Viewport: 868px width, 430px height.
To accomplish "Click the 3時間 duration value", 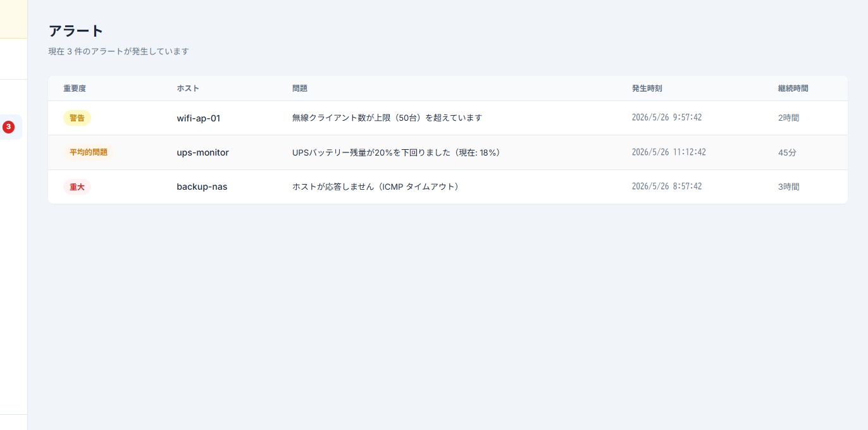I will point(789,187).
